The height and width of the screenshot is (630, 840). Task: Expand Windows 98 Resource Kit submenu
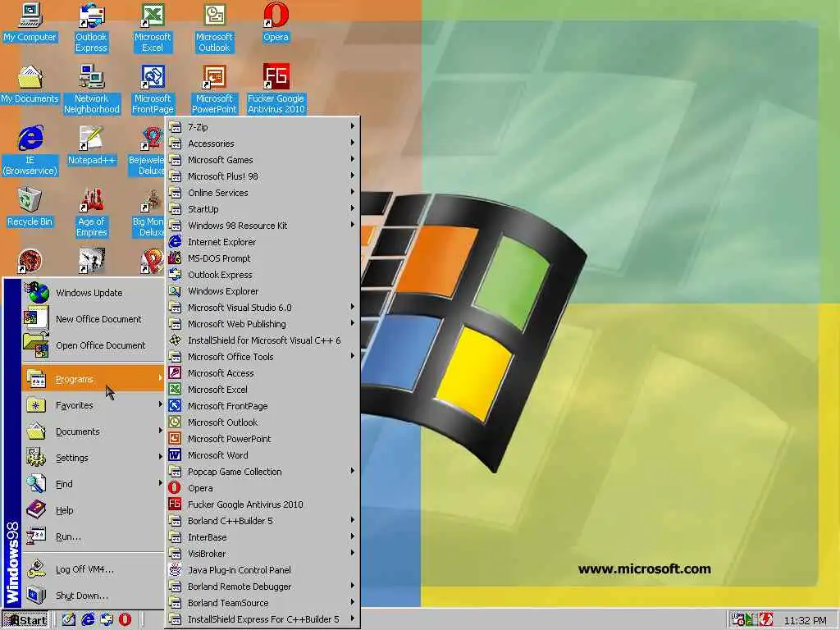pos(262,226)
